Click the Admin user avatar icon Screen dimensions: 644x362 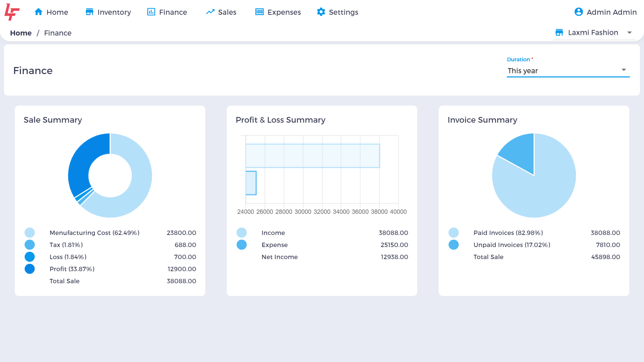(579, 12)
